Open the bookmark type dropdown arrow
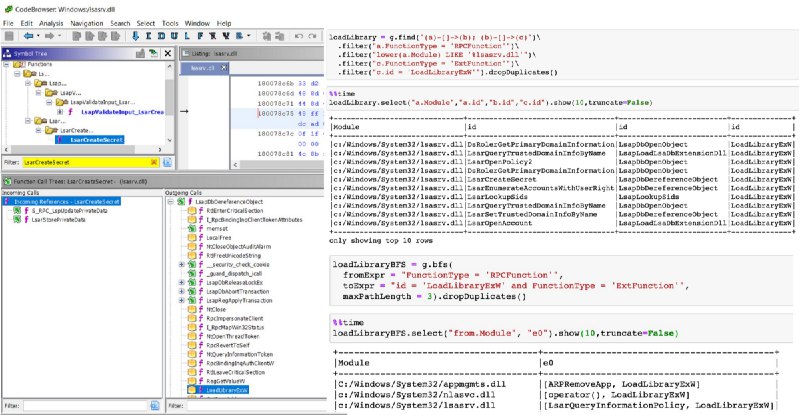 [x=248, y=36]
